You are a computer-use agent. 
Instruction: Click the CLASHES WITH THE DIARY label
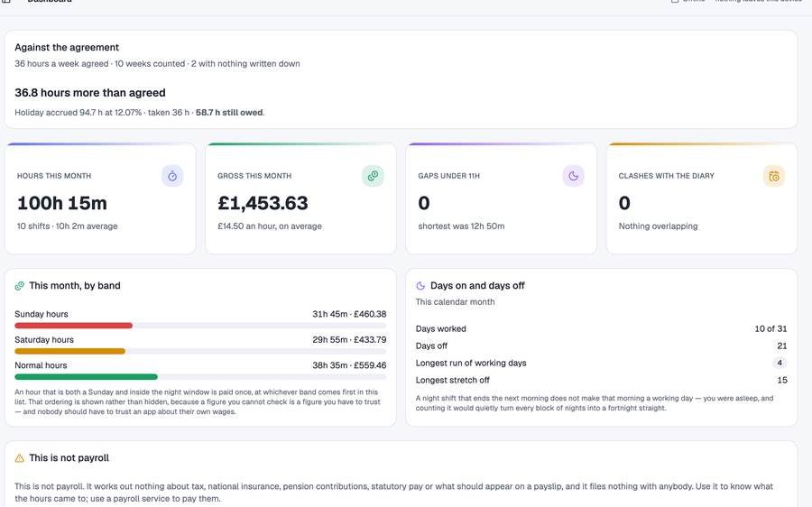coord(666,176)
